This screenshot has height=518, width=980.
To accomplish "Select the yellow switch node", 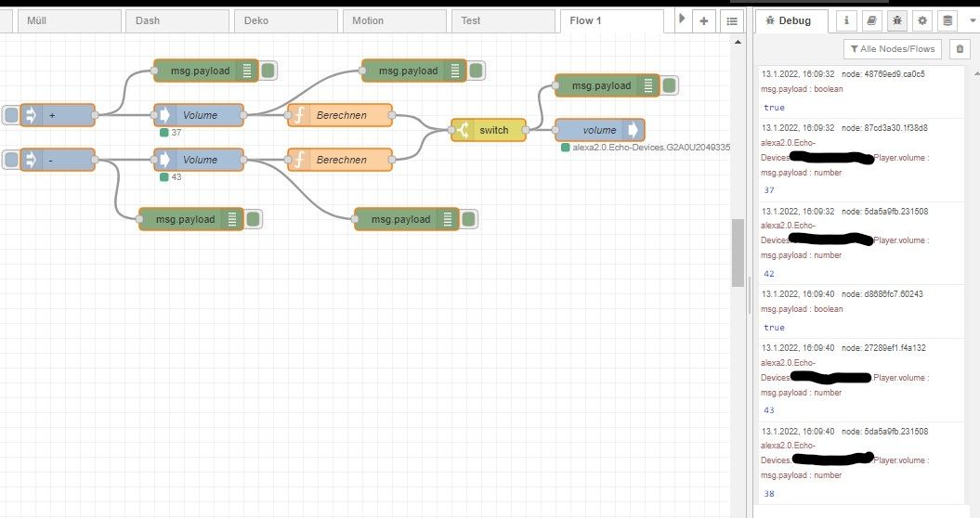I will coord(489,130).
